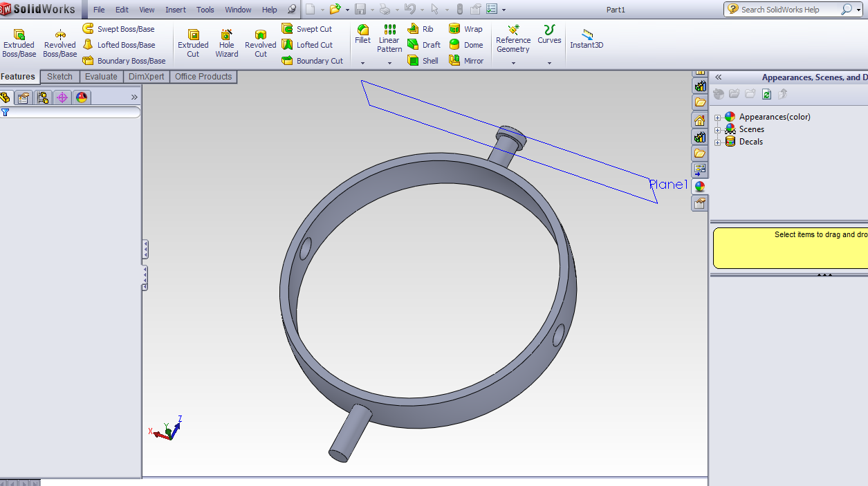Open the View Palette task pane tab
Image resolution: width=868 pixels, height=486 pixels.
(x=700, y=169)
